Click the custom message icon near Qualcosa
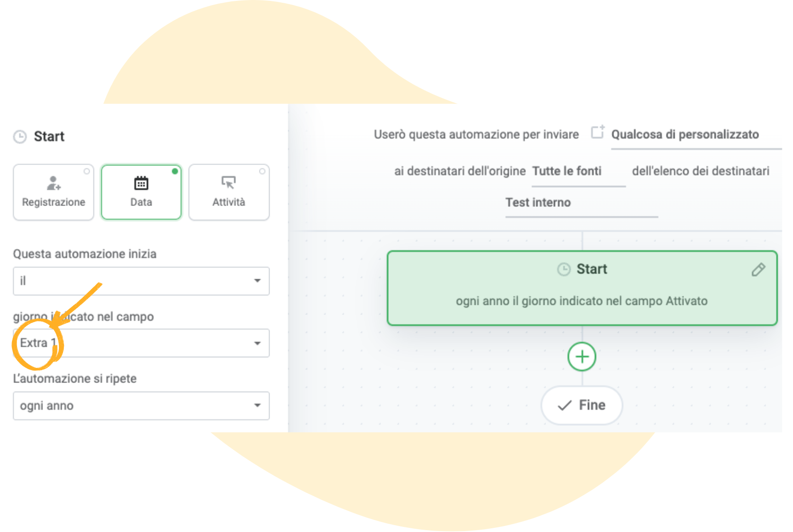The height and width of the screenshot is (532, 793). (x=598, y=132)
